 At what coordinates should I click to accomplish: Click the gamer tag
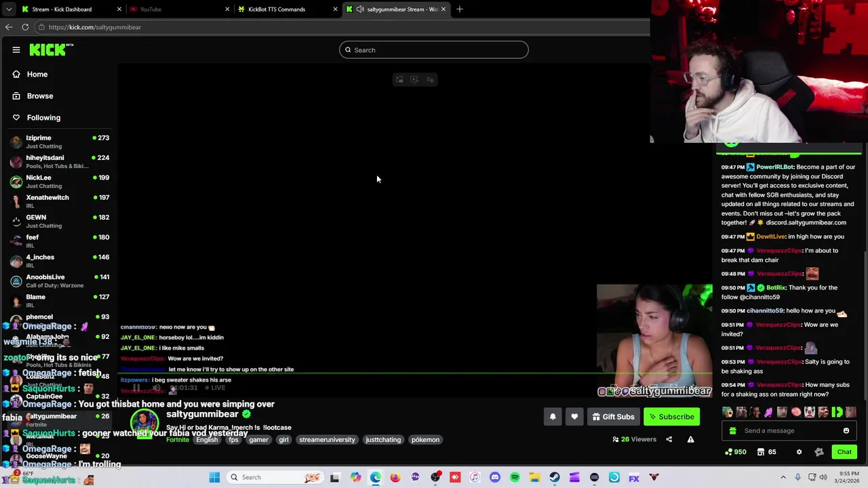coord(258,440)
